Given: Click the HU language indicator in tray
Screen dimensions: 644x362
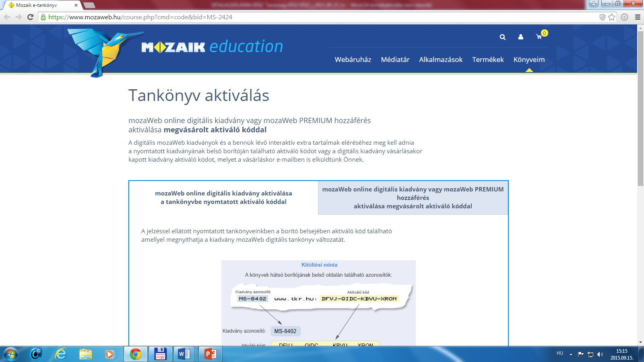Looking at the screenshot, I should [x=560, y=353].
